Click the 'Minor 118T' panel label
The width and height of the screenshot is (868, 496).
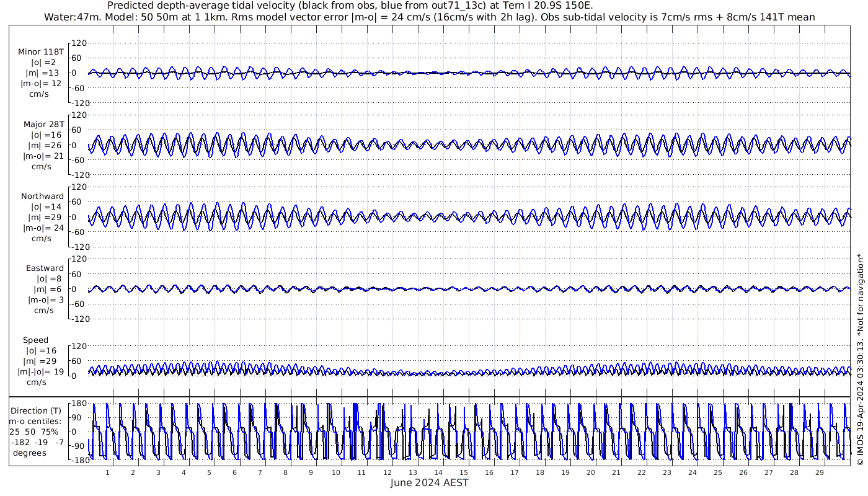[x=41, y=52]
